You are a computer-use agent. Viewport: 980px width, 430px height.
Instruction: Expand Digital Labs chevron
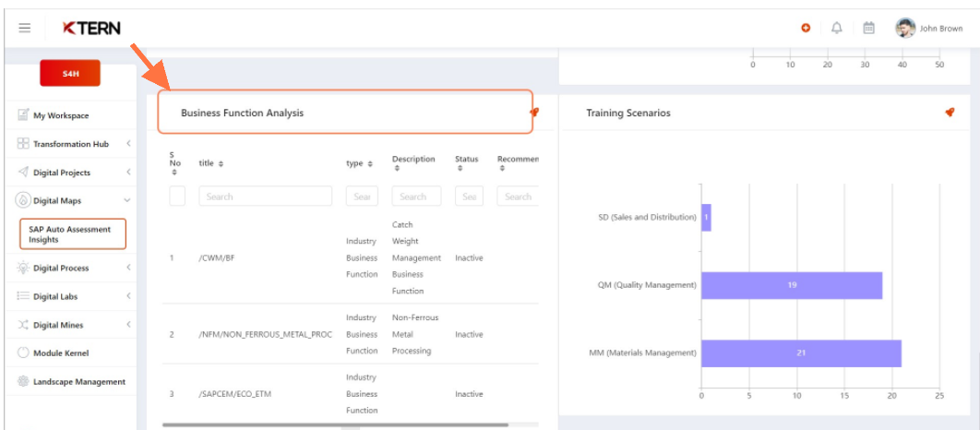click(128, 296)
